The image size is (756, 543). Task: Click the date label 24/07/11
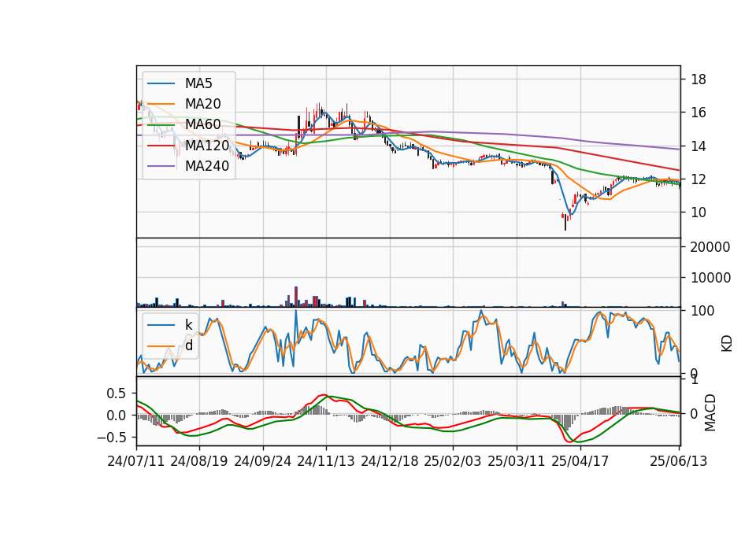pos(136,461)
